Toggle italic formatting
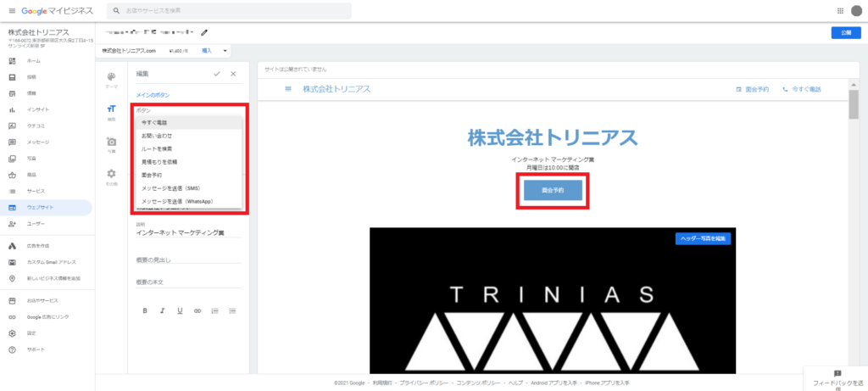 (x=162, y=310)
